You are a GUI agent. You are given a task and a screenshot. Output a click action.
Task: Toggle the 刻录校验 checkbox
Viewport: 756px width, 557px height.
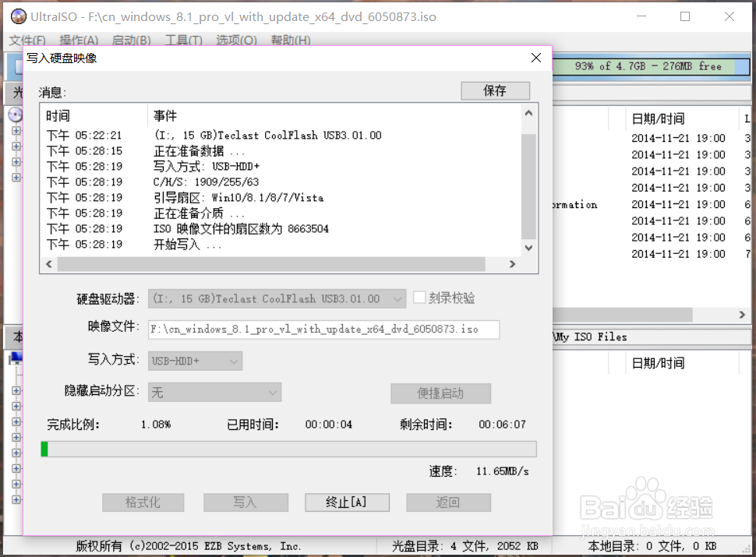coord(419,298)
